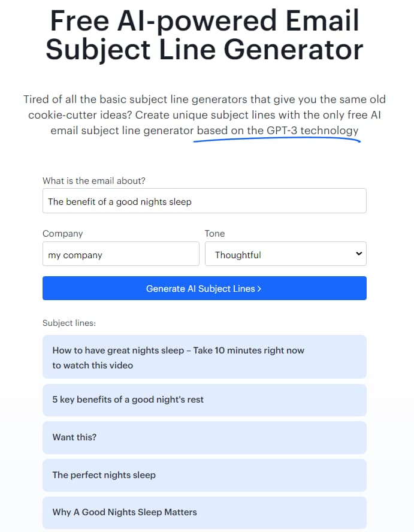Click the 'What is the email about?' label
The height and width of the screenshot is (532, 414).
(x=94, y=180)
